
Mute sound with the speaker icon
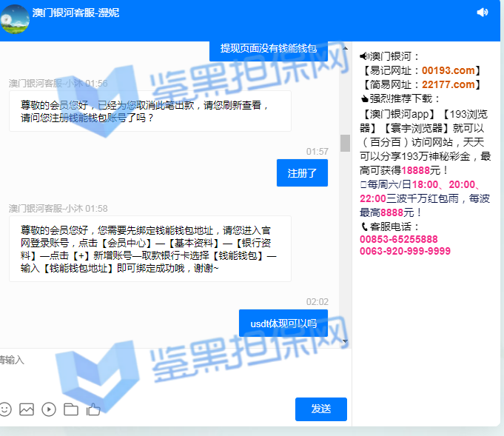point(483,13)
